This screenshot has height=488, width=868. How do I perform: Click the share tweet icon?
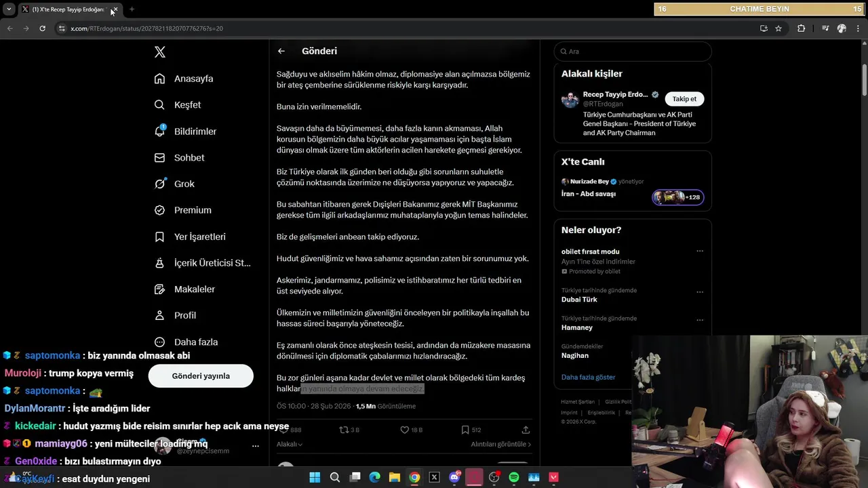click(x=526, y=430)
